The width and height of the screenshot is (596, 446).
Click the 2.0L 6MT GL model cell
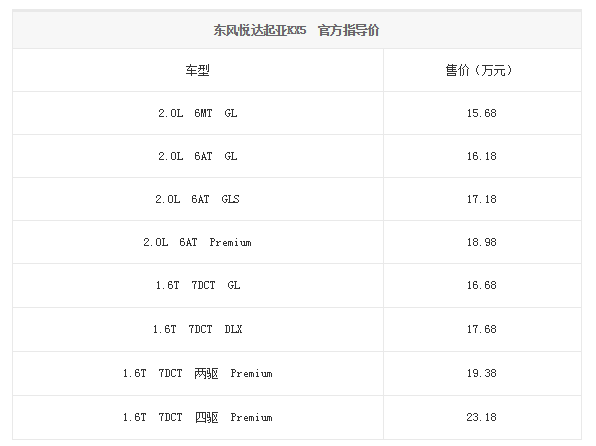(198, 113)
